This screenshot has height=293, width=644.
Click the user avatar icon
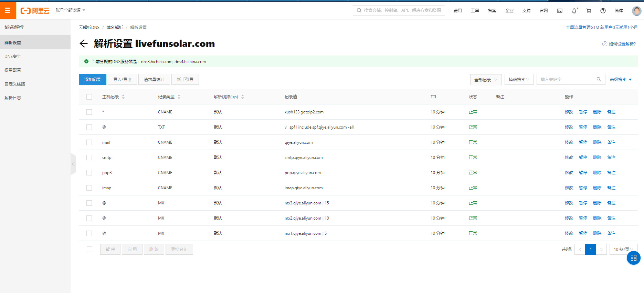636,11
